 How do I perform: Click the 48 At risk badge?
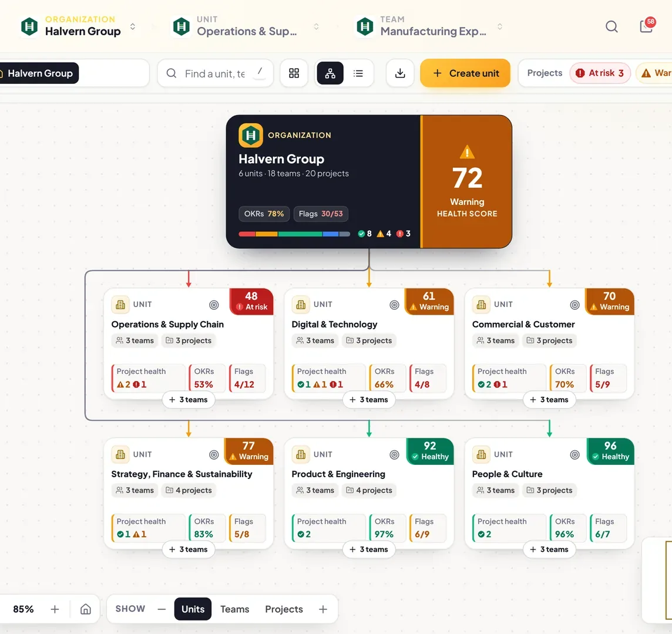pos(251,302)
